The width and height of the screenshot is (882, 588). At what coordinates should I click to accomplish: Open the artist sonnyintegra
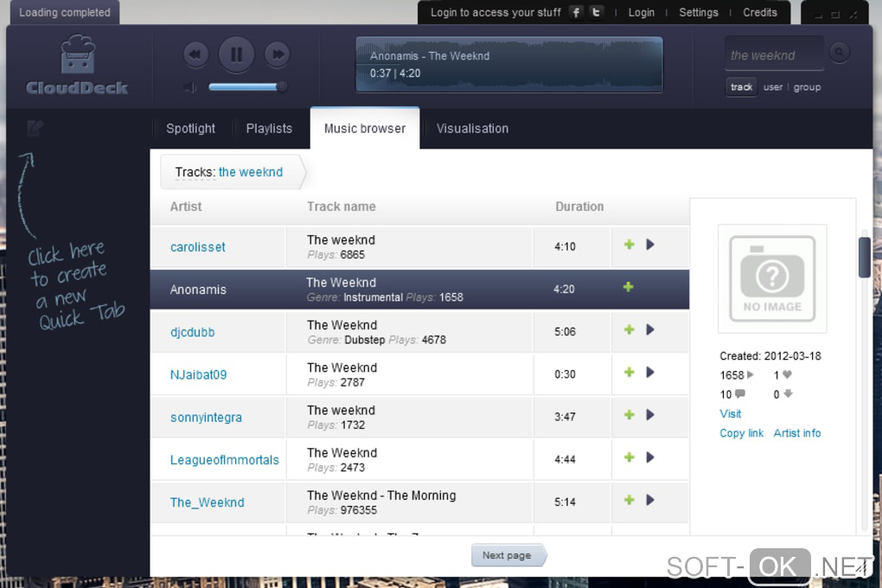tap(206, 418)
